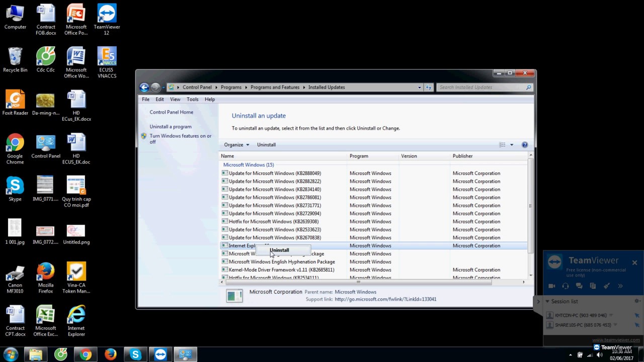644x362 pixels.
Task: Select the Mozilla Firefox desktop icon
Action: tap(46, 278)
